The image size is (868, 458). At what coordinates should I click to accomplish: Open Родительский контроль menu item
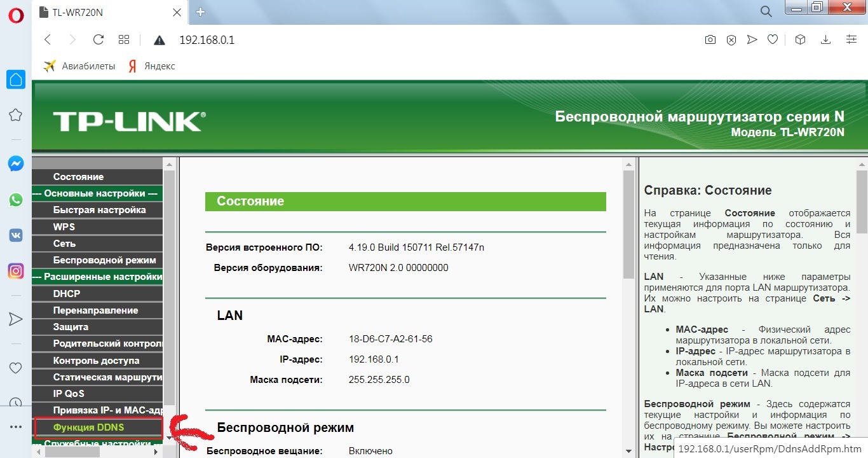pyautogui.click(x=98, y=343)
